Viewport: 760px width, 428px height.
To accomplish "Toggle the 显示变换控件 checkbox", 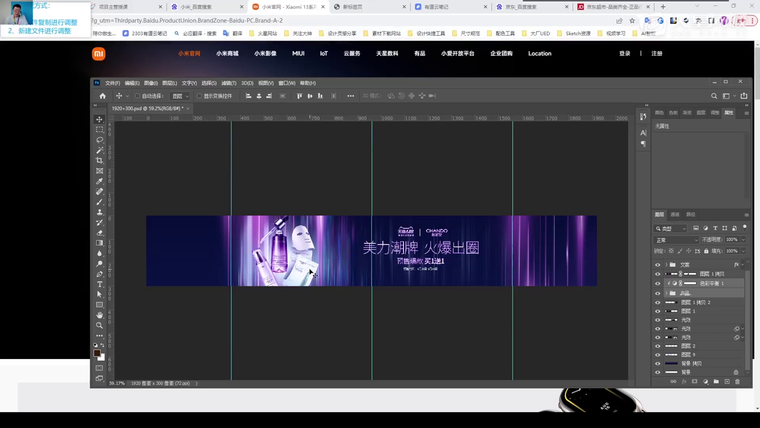I will 199,96.
